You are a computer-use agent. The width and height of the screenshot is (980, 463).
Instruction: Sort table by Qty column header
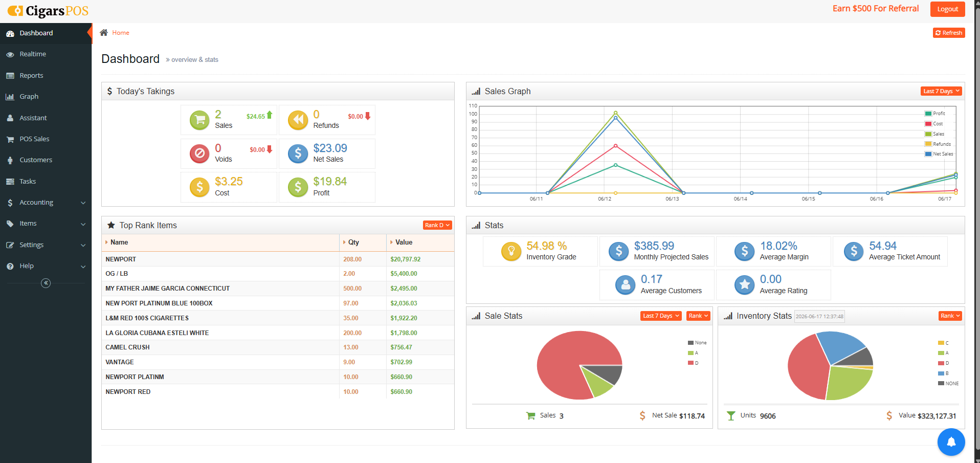363,242
